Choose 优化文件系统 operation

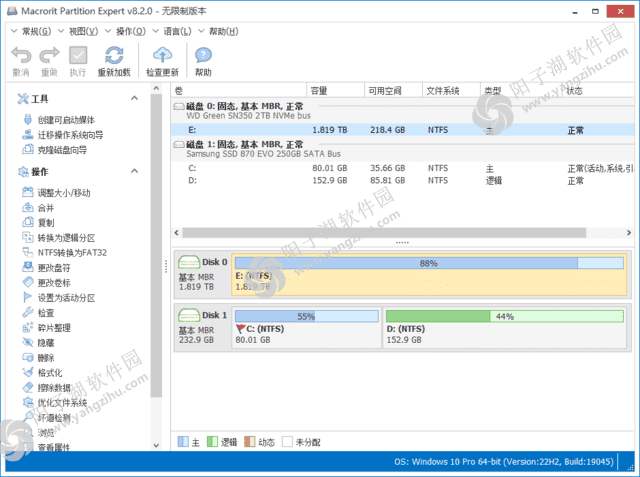point(62,403)
